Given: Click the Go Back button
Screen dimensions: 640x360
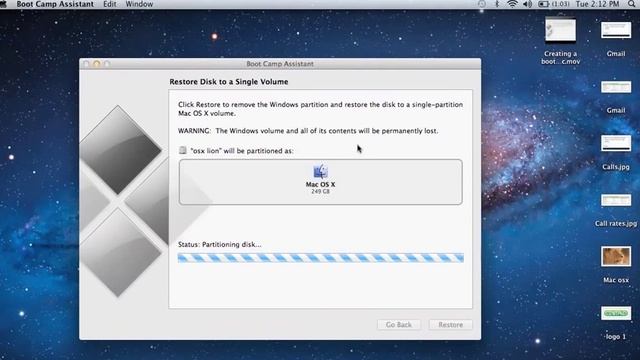Looking at the screenshot, I should [398, 324].
